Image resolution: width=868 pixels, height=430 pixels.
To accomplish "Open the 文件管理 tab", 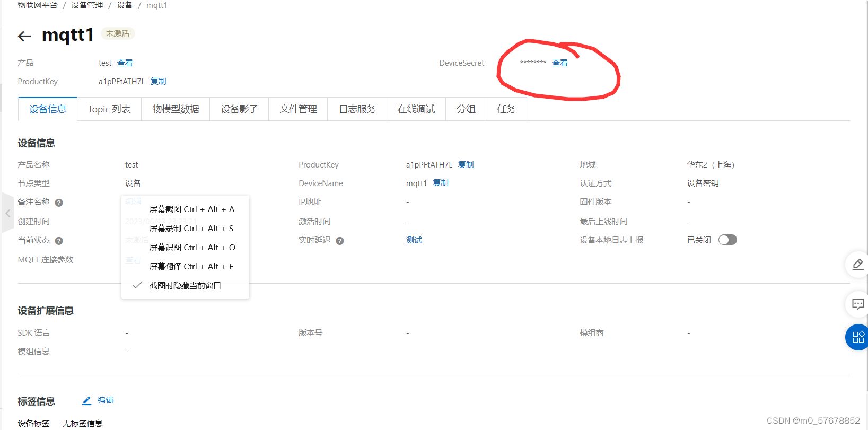I will 298,109.
